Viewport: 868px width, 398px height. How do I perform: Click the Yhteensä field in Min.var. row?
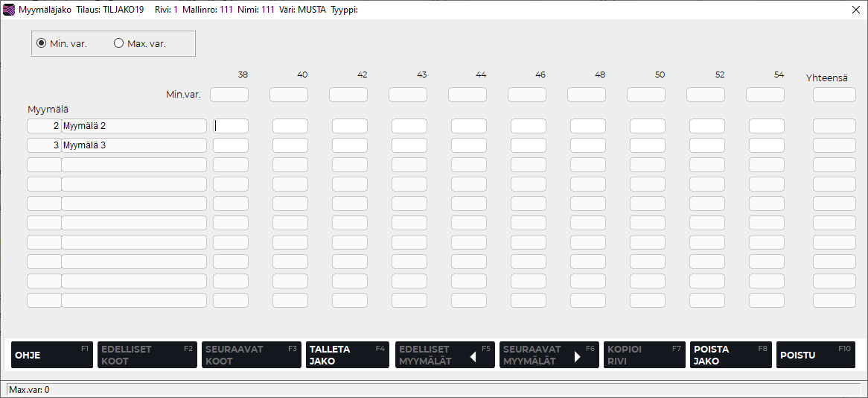click(834, 95)
